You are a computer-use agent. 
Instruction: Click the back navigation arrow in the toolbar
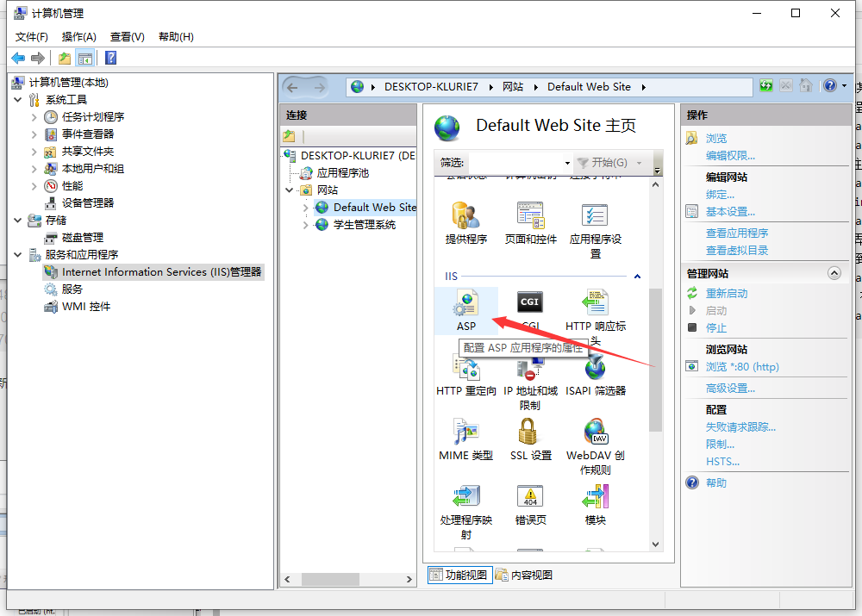tap(293, 86)
